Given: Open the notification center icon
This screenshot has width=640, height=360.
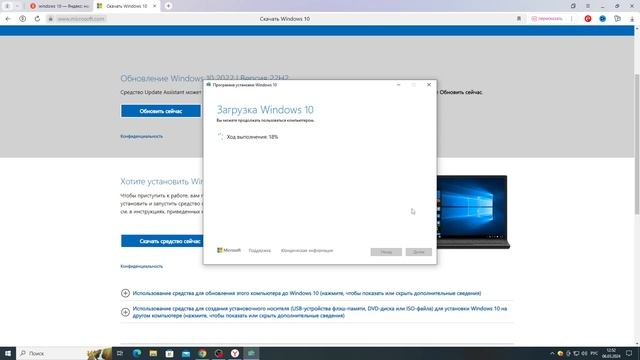Looking at the screenshot, I should 629,353.
